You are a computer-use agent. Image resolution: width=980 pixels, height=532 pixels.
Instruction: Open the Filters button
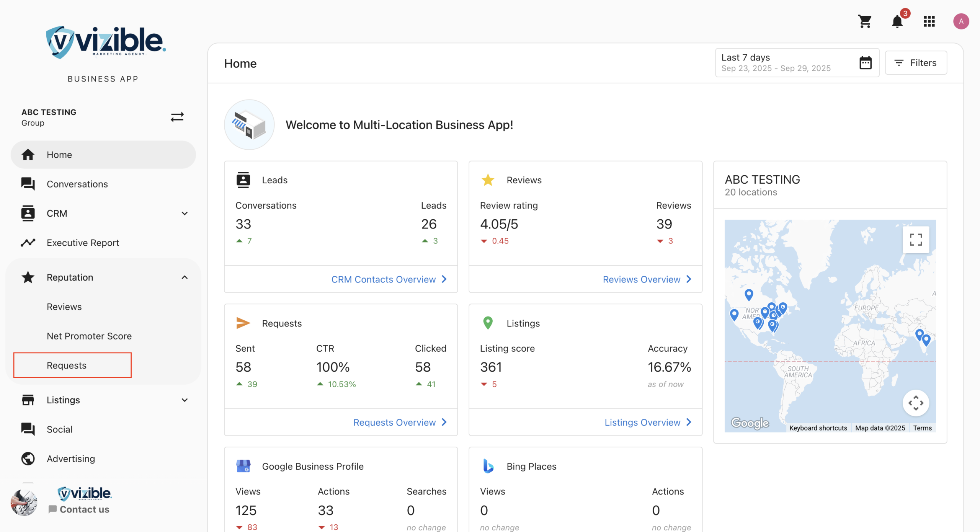(916, 63)
